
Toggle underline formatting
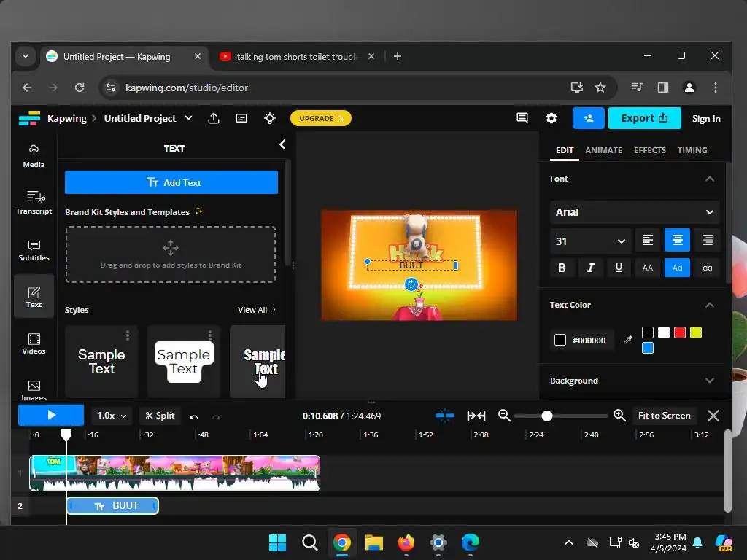tap(619, 268)
